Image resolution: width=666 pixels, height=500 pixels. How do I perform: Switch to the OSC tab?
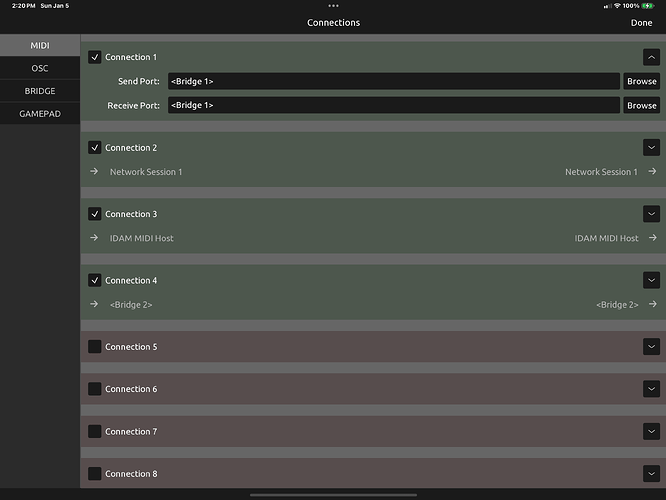40,68
